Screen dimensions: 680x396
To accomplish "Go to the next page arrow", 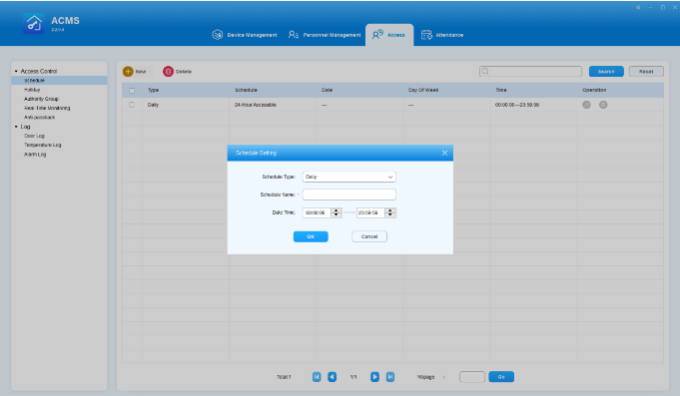I will (375, 377).
